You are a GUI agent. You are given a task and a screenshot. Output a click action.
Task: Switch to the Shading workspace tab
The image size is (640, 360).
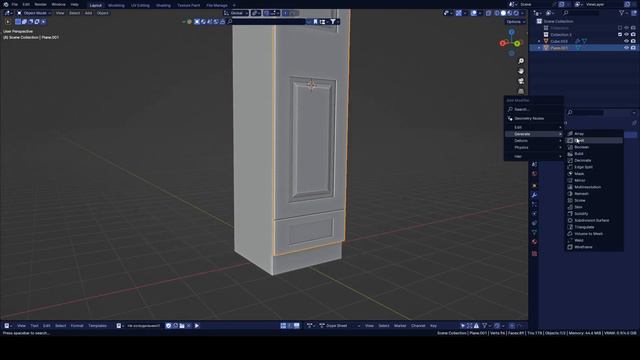pos(163,5)
